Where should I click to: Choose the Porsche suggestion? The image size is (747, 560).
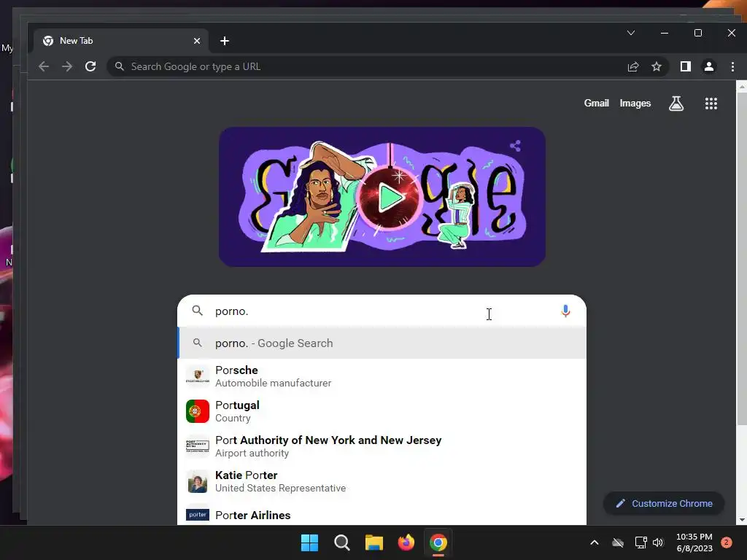[382, 376]
